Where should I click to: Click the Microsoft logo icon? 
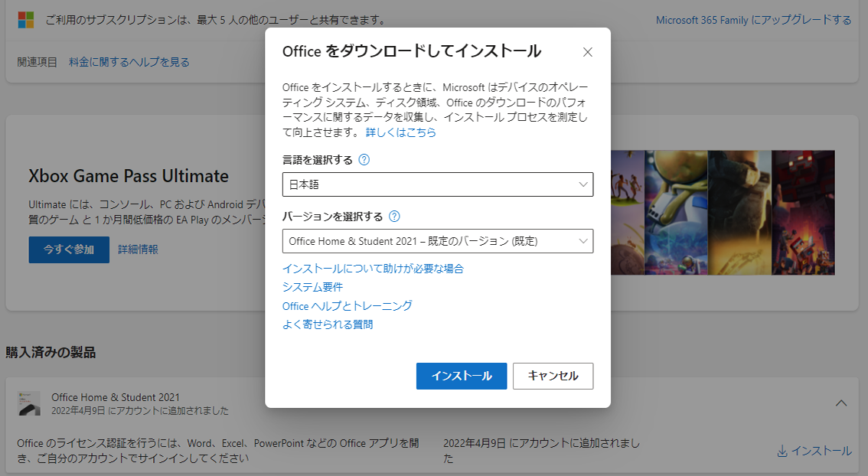pyautogui.click(x=25, y=20)
